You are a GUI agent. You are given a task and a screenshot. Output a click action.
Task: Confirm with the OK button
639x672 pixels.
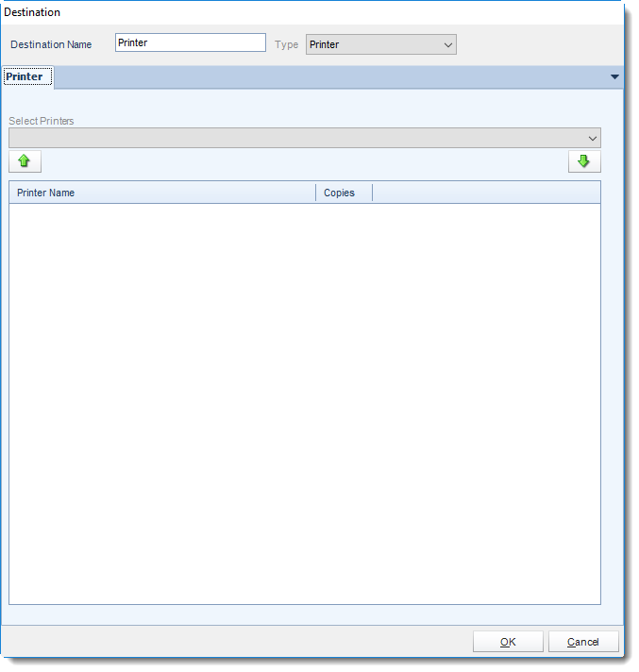[x=508, y=642]
